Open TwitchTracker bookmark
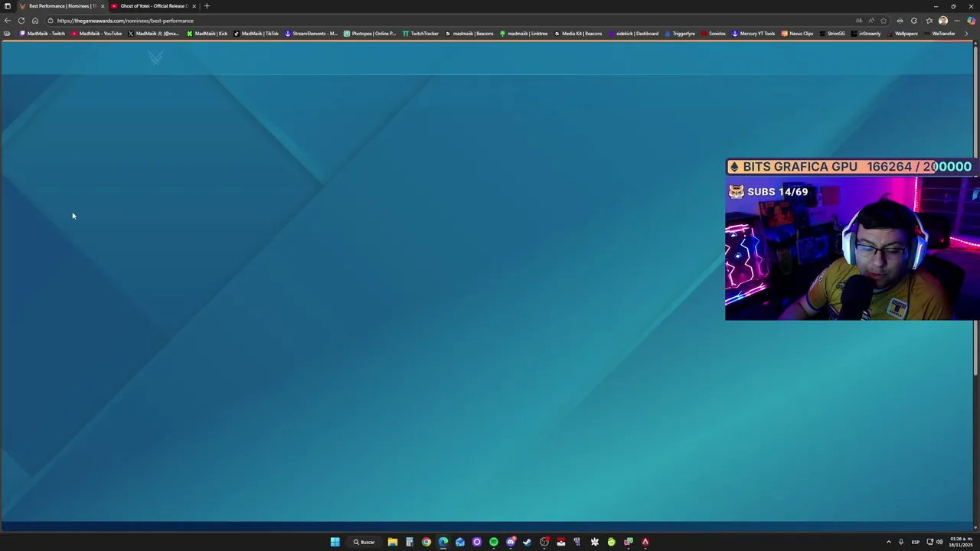 click(x=421, y=34)
